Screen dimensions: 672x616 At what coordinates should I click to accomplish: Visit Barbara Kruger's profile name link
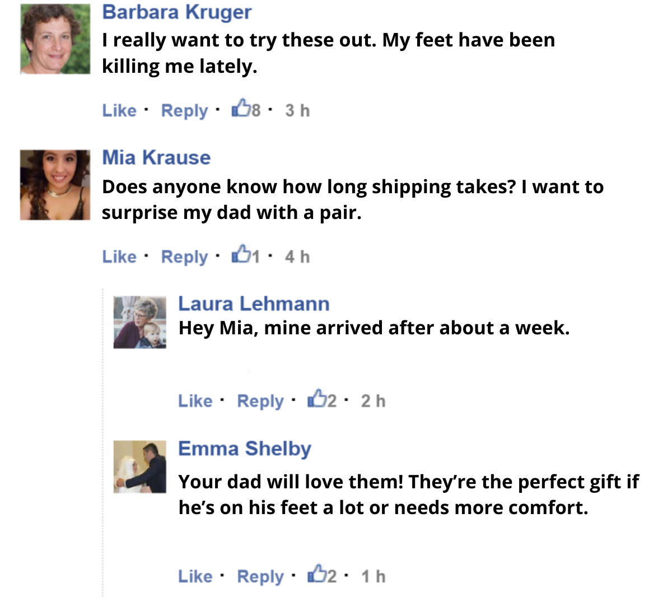(177, 12)
